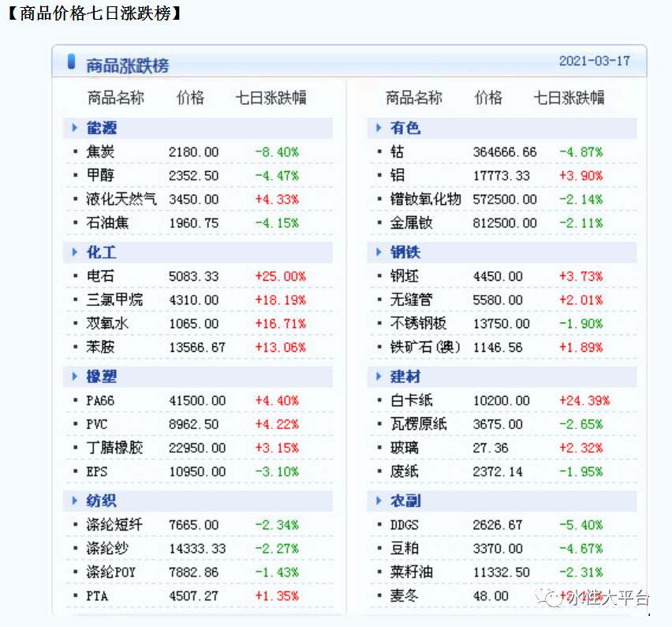672x627 pixels.
Task: Select the 钢坯 commodity name
Action: [x=404, y=276]
